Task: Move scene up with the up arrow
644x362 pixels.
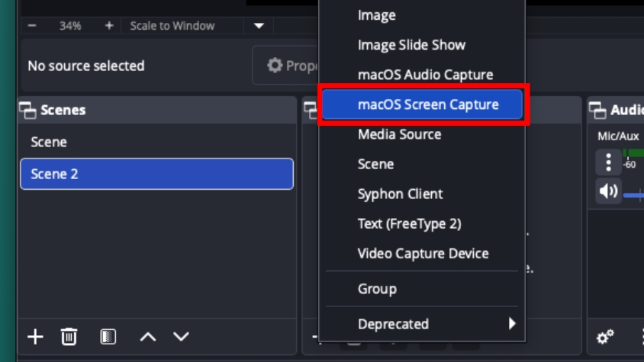Action: (147, 336)
